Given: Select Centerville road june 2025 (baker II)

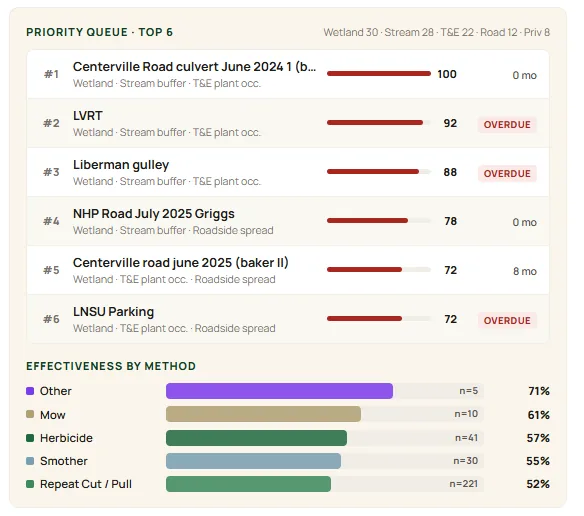Looking at the screenshot, I should [288, 270].
